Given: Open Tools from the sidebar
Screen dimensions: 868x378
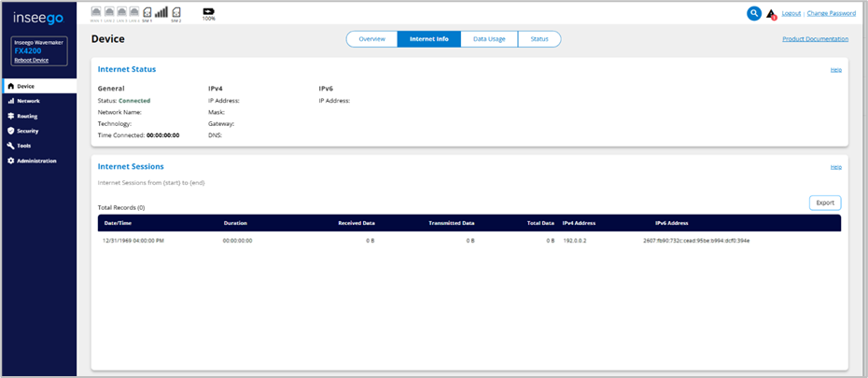Looking at the screenshot, I should pos(24,146).
